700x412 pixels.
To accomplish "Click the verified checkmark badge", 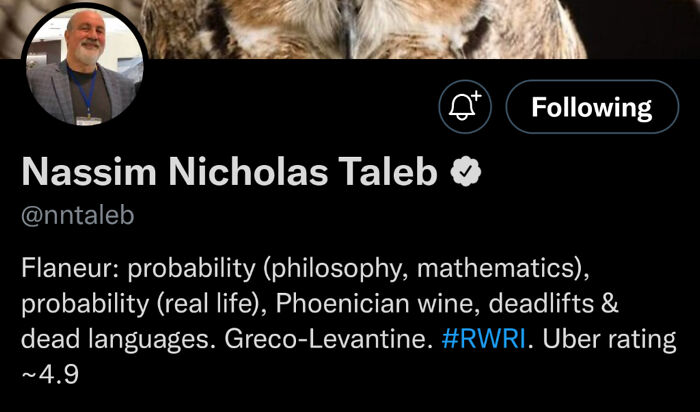I will click(461, 173).
